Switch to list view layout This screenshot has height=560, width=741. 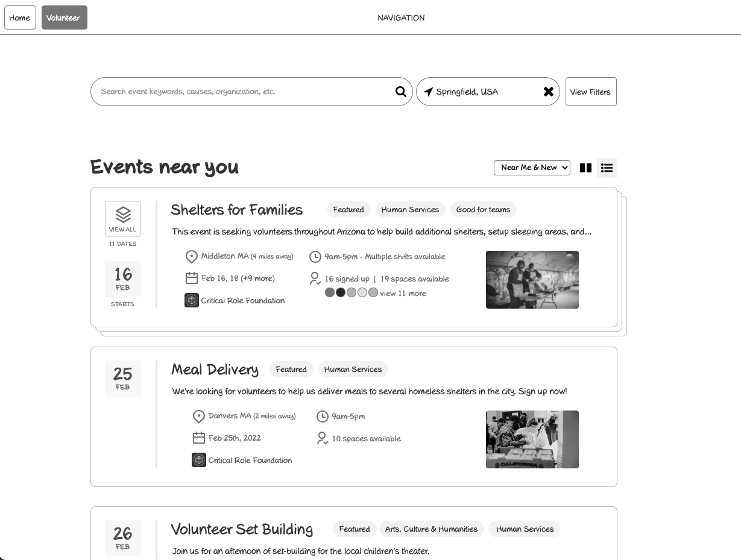pyautogui.click(x=607, y=168)
